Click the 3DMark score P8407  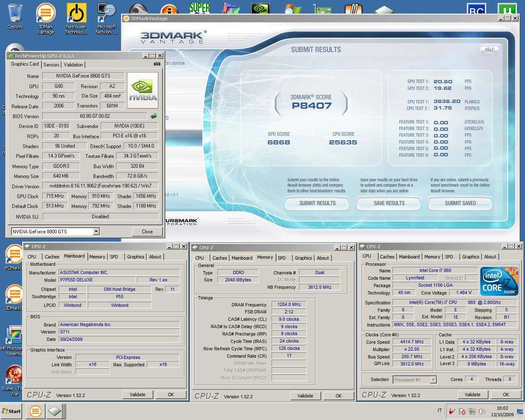click(311, 105)
